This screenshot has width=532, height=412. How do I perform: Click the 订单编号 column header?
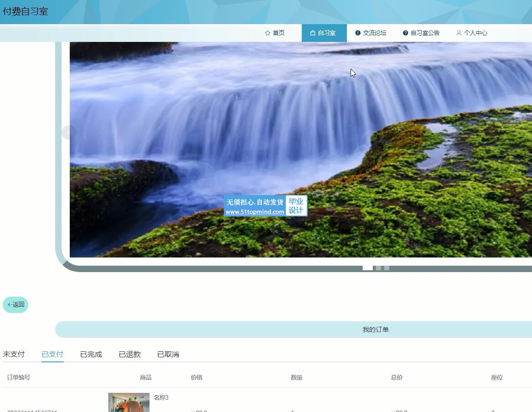click(x=18, y=377)
